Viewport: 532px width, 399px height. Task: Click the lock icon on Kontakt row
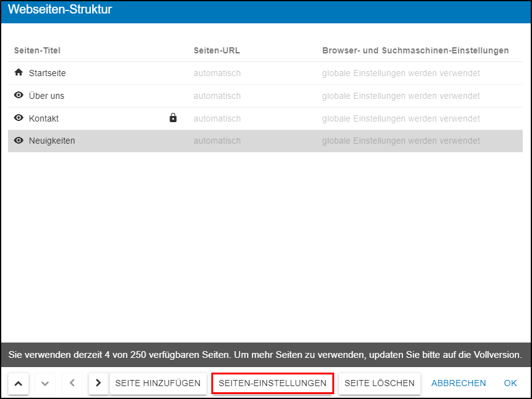[173, 118]
